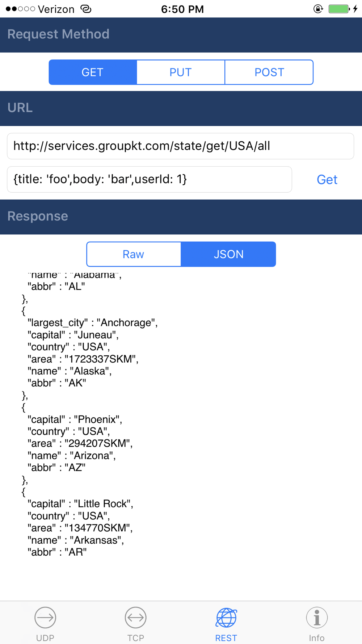Screen dimensions: 362x644
Task: Open the UDP arrow icon
Action: pyautogui.click(x=45, y=618)
